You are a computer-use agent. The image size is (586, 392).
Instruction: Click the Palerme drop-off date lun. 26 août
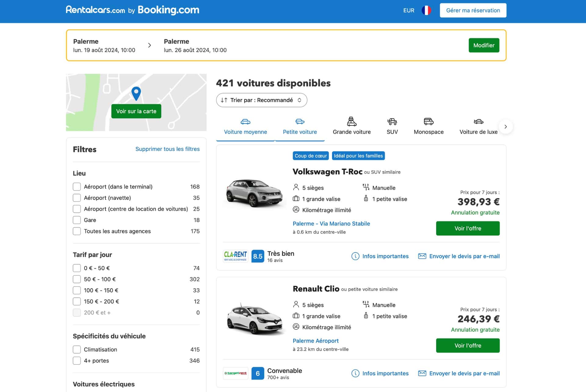click(195, 50)
